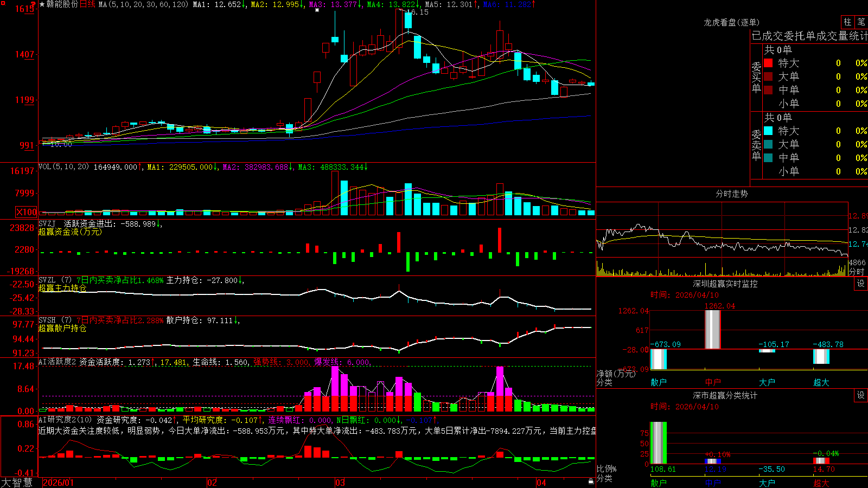This screenshot has width=868, height=488.
Task: Click the 比例% axis label
Action: pos(607,469)
